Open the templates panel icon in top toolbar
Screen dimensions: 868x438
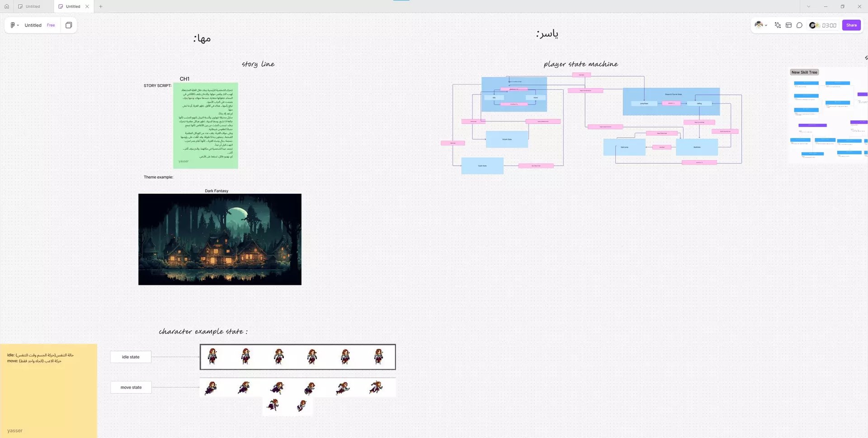point(788,25)
